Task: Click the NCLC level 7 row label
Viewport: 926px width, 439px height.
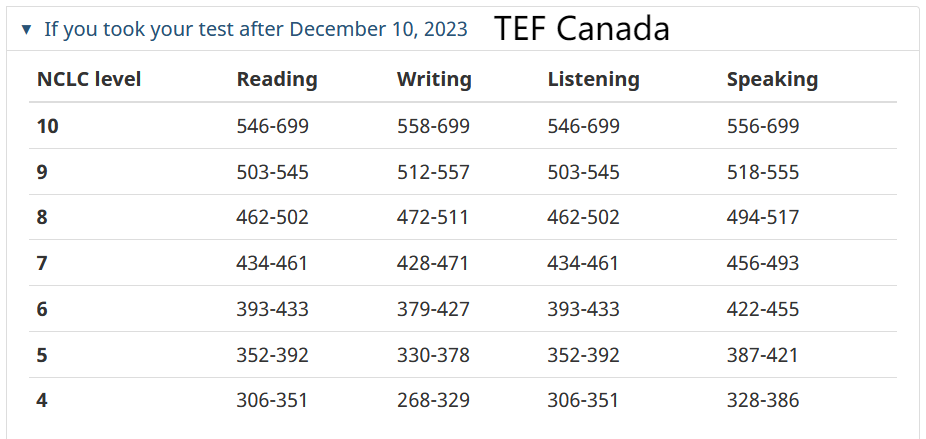Action: pyautogui.click(x=42, y=264)
